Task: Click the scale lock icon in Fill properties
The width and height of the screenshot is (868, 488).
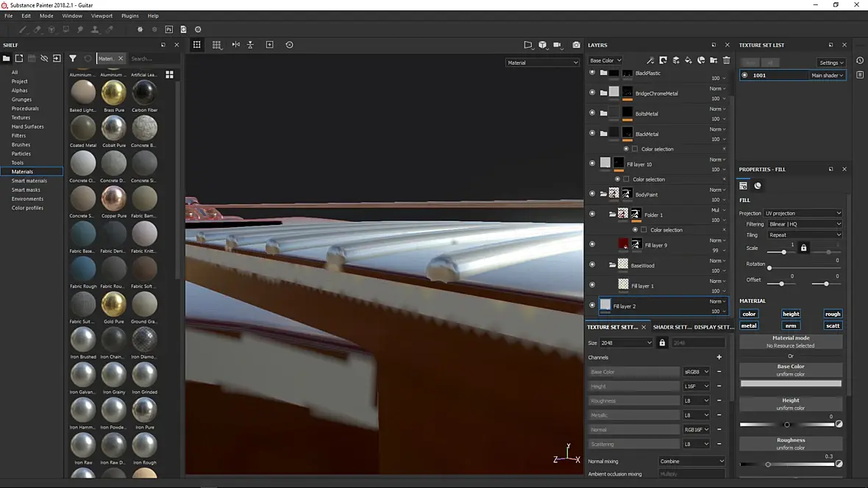Action: pos(803,248)
